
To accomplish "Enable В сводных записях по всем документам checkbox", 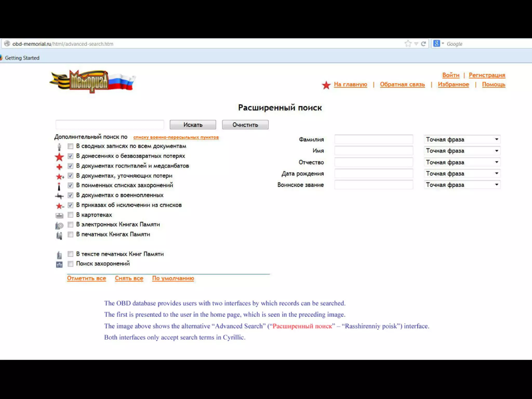I will click(70, 146).
